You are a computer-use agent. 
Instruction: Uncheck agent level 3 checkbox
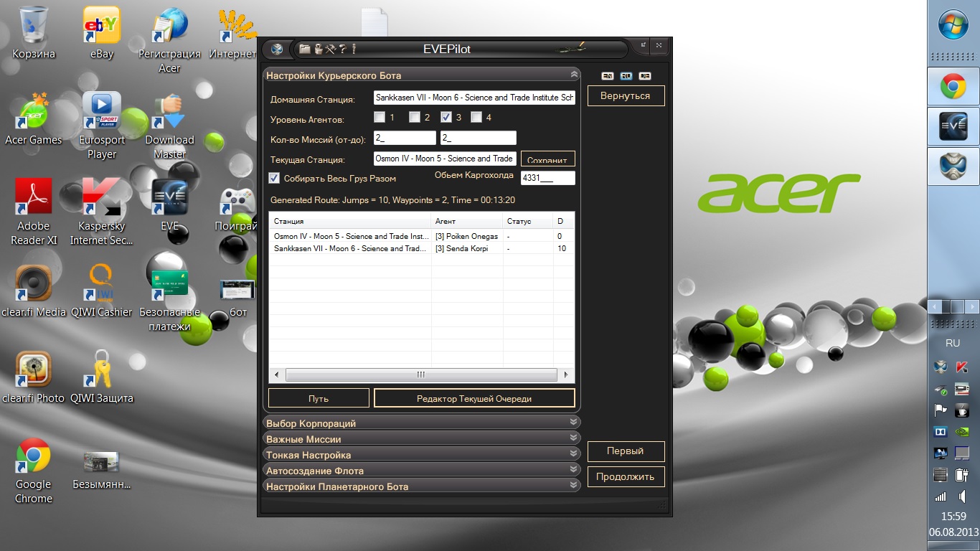pyautogui.click(x=446, y=117)
